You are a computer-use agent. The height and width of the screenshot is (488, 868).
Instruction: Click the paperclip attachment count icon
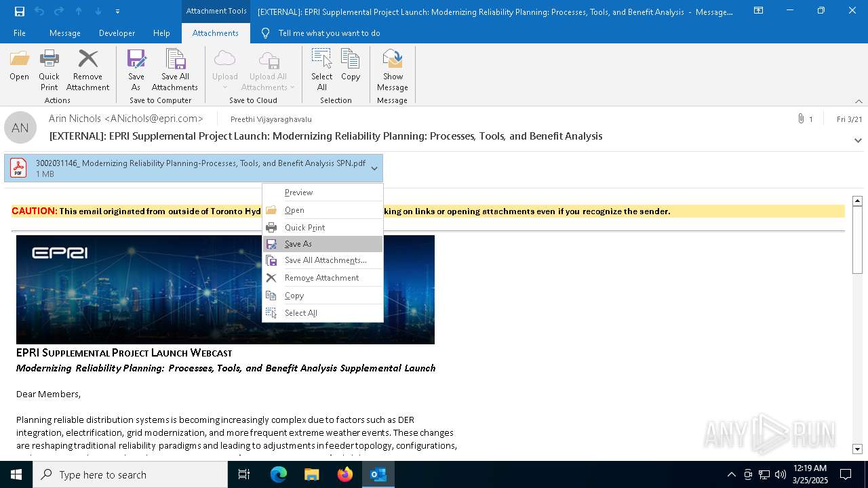click(802, 119)
